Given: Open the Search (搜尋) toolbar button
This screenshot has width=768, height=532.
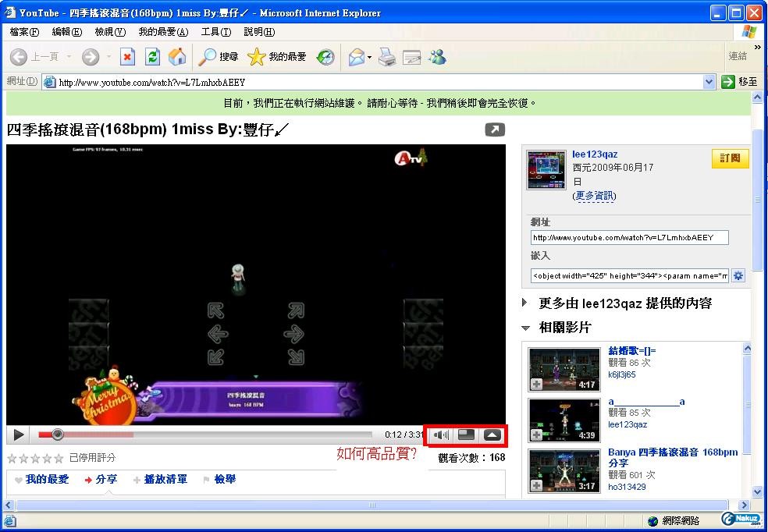Looking at the screenshot, I should pyautogui.click(x=218, y=57).
